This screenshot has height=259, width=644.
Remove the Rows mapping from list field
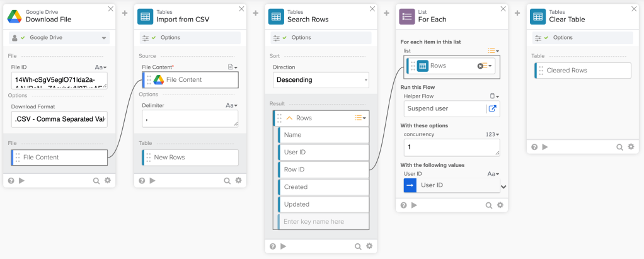coord(480,66)
